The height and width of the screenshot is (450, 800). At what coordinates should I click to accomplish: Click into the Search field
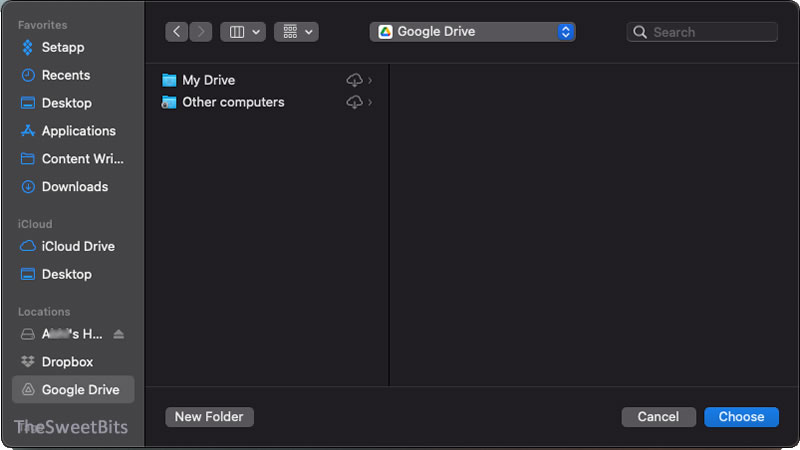702,32
